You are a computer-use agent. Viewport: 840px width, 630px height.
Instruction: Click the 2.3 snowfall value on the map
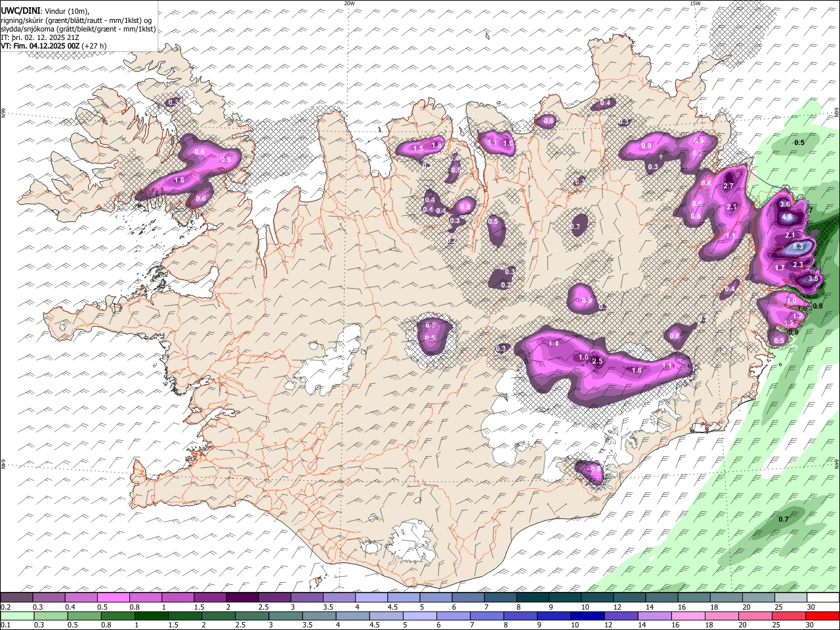[x=798, y=264]
